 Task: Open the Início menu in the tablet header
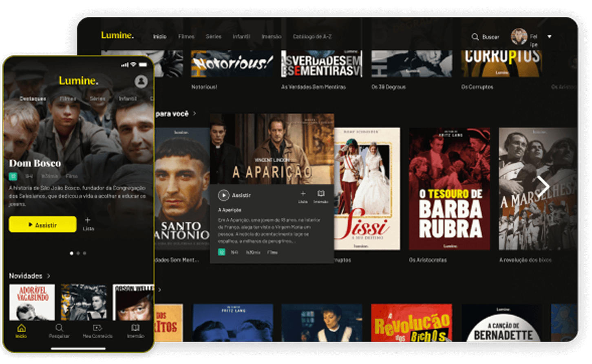pyautogui.click(x=160, y=37)
